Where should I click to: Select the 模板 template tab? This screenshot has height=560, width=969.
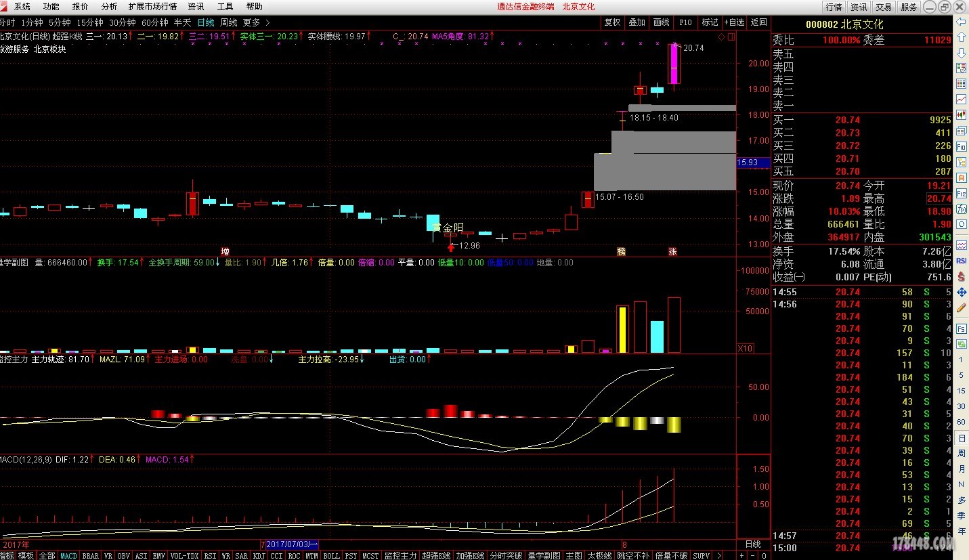[x=26, y=555]
